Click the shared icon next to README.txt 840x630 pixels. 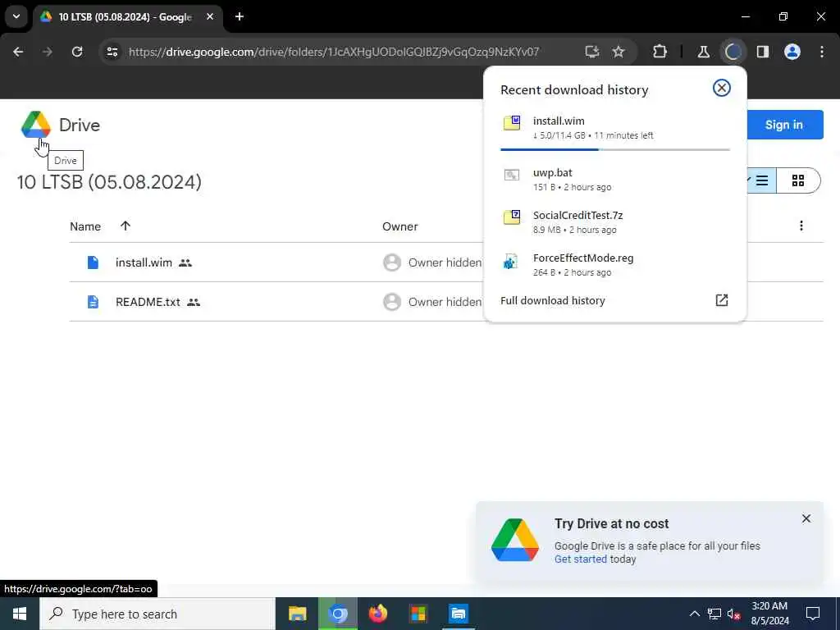[x=194, y=303]
